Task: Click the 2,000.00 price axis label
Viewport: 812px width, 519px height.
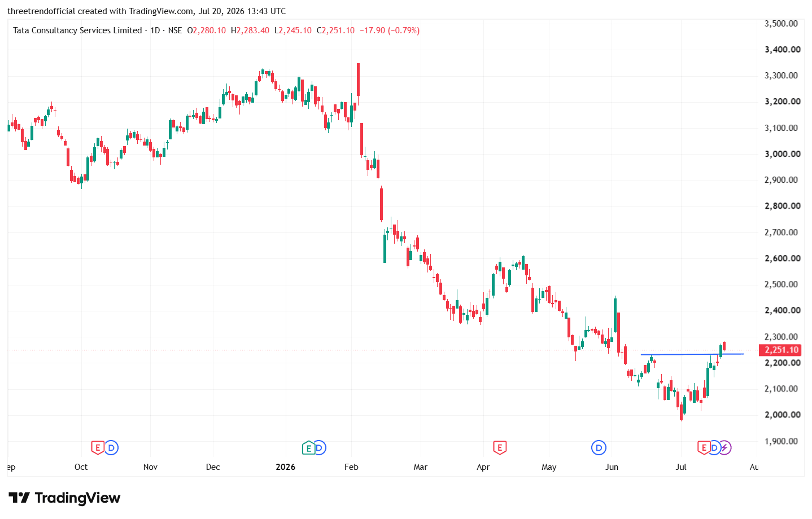Action: (x=783, y=415)
